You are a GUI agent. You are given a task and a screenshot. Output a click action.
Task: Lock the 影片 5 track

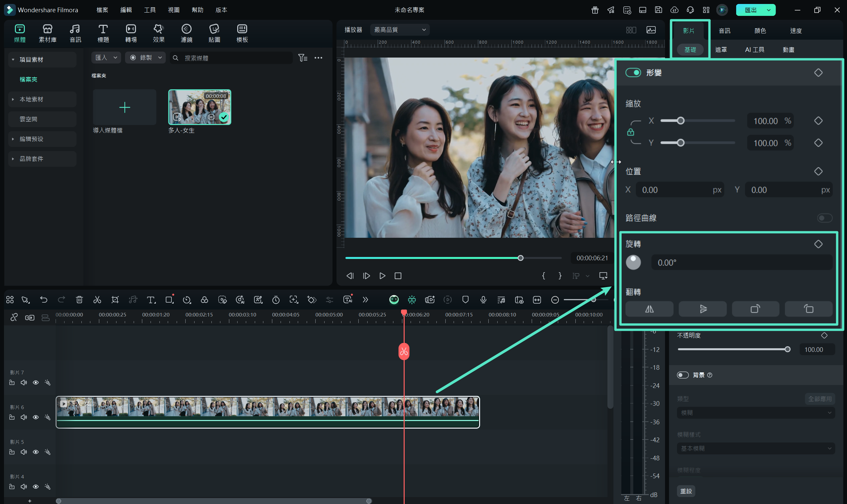click(12, 452)
